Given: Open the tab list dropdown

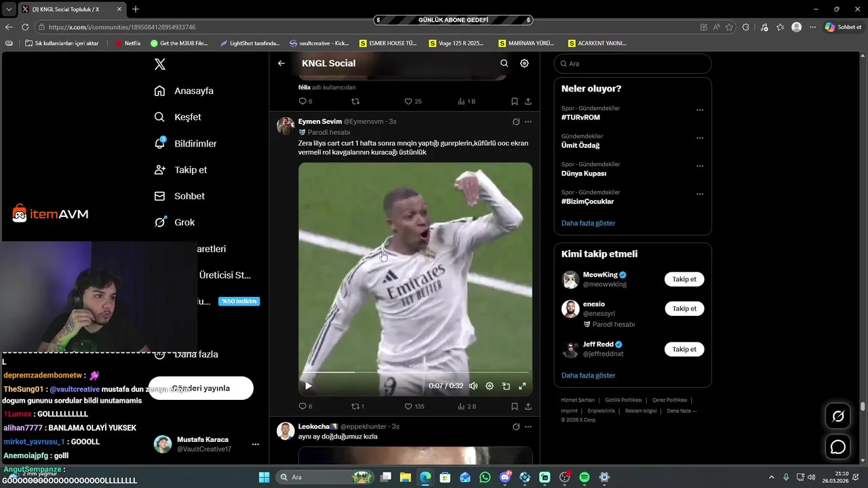Looking at the screenshot, I should tap(9, 9).
